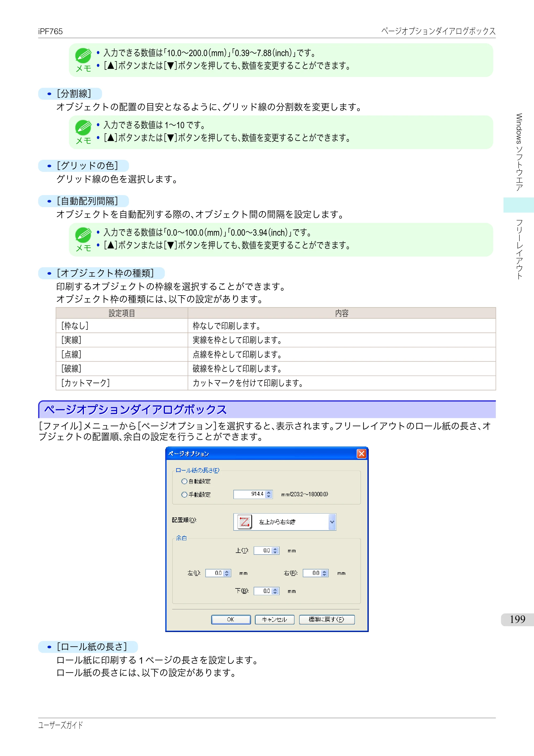This screenshot has width=534, height=756.
Task: Select the 自動設定 radio button
Action: point(184,481)
